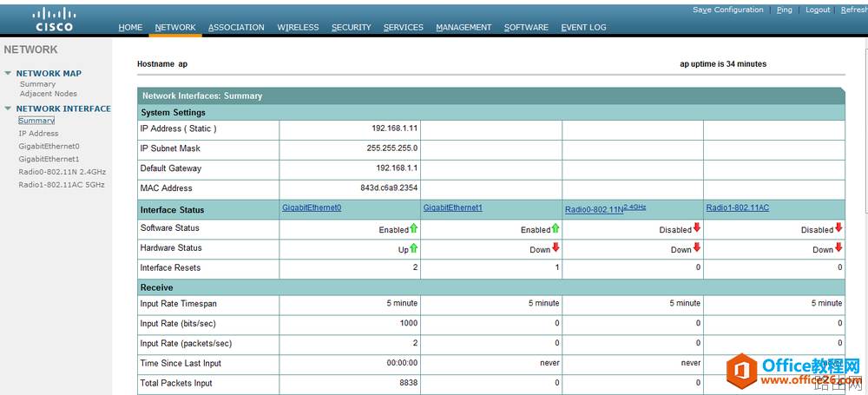Collapse the NETWORK MAP section
868x395 pixels.
pos(8,73)
